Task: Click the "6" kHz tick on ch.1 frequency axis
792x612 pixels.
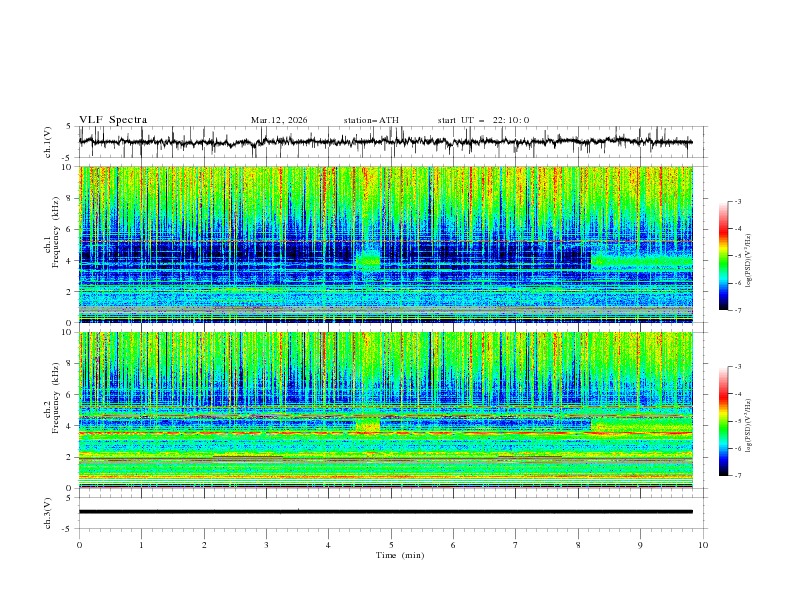Action: (x=71, y=230)
